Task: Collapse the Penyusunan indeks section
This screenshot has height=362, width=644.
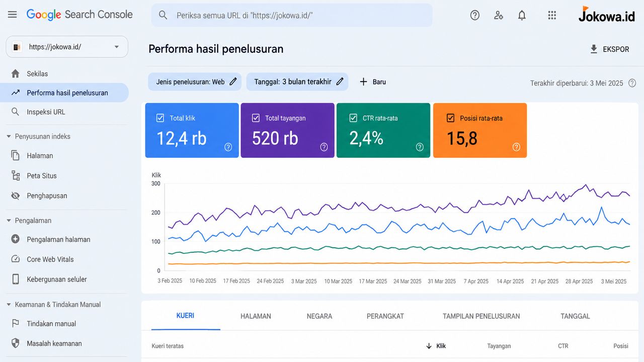Action: 9,136
